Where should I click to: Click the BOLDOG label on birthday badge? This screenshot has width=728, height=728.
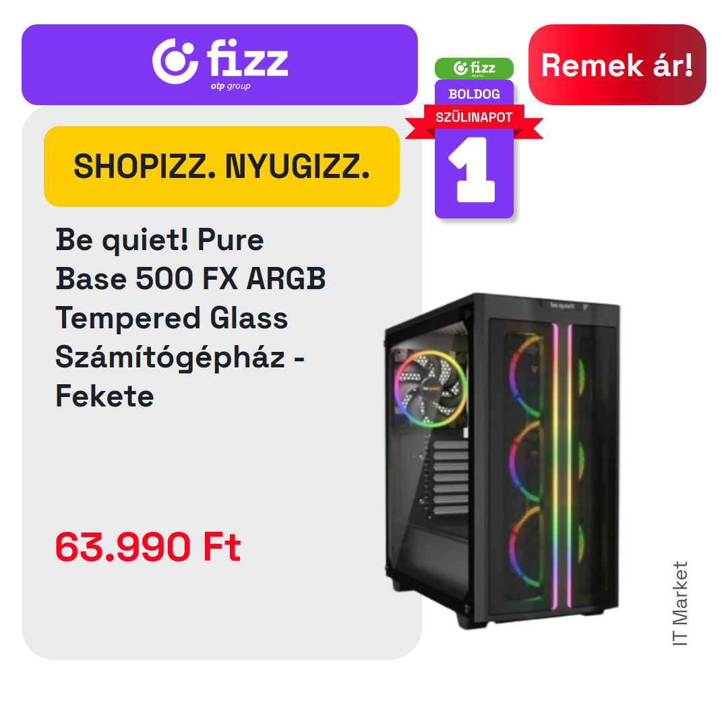point(474,94)
